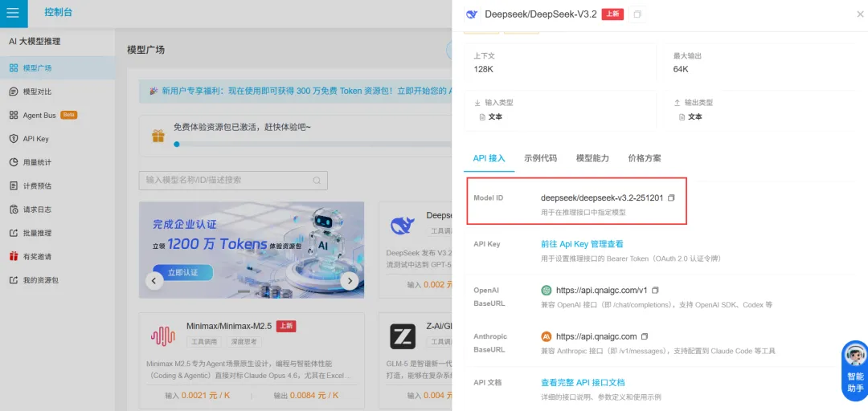Click the 输出 0.0084 元 / K price
868x411 pixels.
306,396
